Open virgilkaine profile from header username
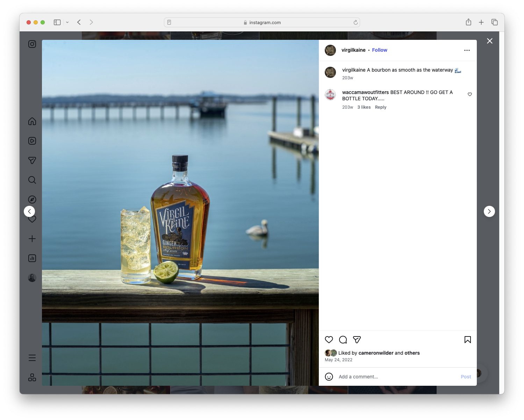524x420 pixels. click(353, 50)
